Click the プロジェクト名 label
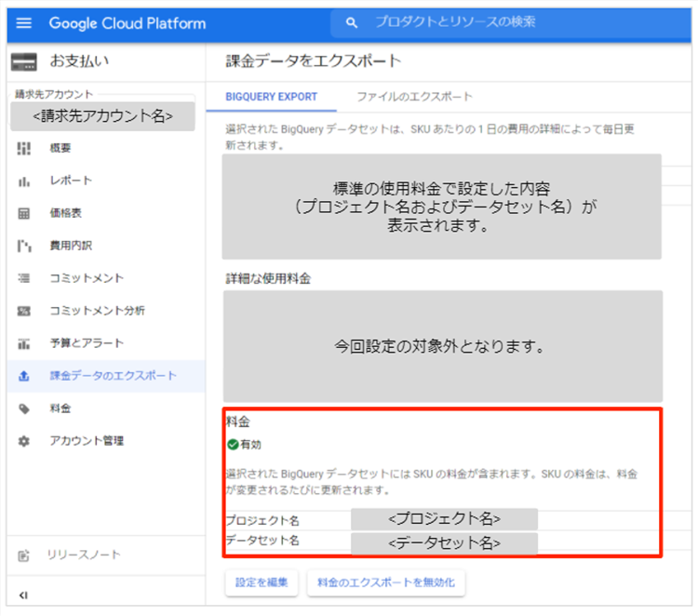The width and height of the screenshot is (698, 616). [262, 520]
